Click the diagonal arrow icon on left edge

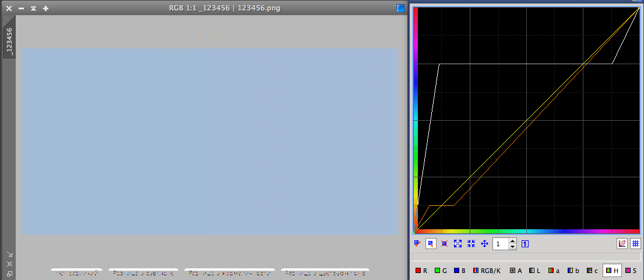9,254
